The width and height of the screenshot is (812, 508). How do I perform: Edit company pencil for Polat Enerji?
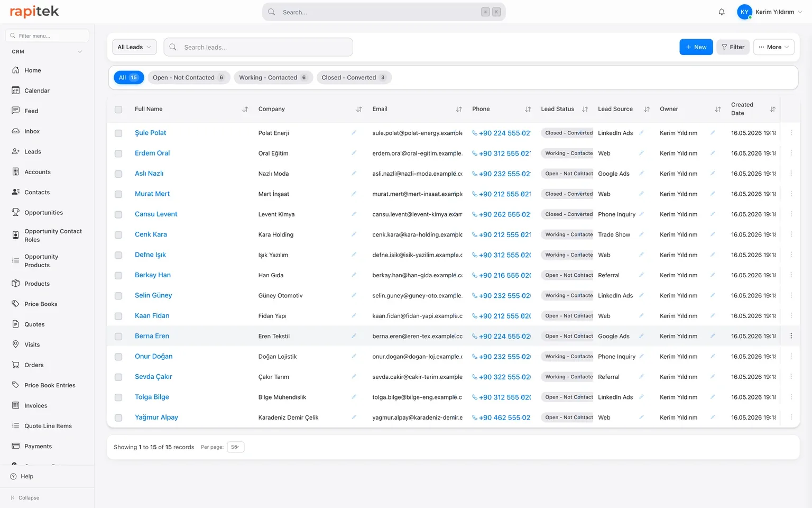[x=354, y=133]
